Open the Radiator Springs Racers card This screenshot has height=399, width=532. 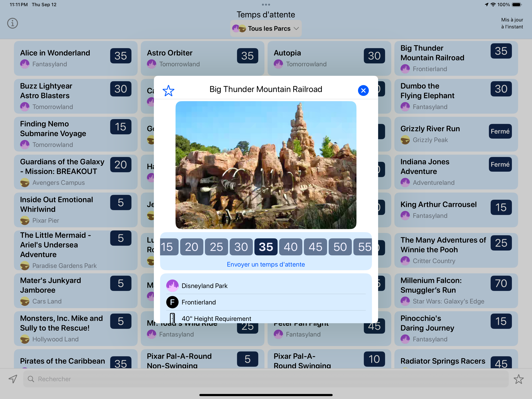456,359
